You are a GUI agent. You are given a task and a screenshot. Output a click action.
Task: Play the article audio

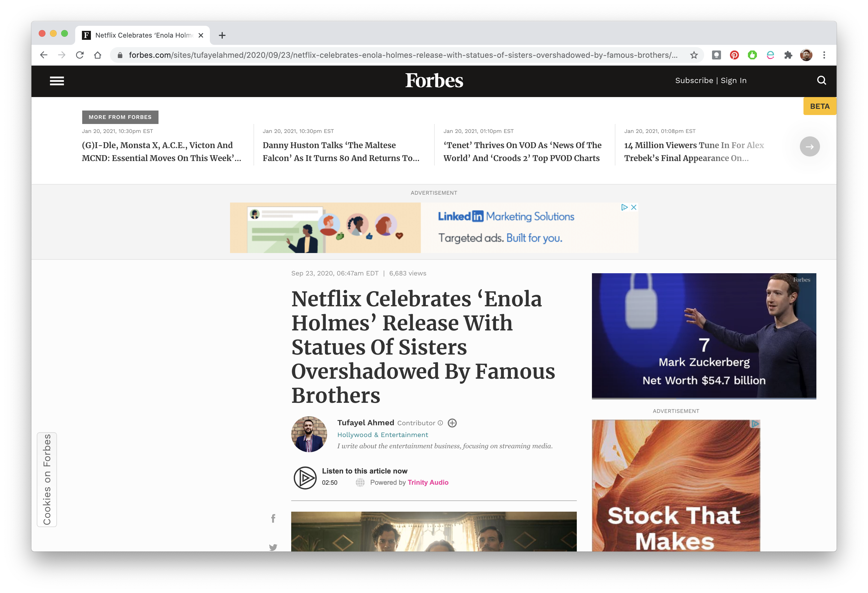click(x=305, y=478)
